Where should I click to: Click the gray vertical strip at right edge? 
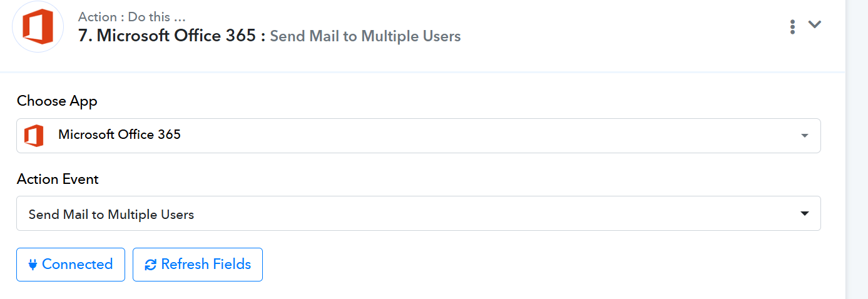tap(857, 149)
